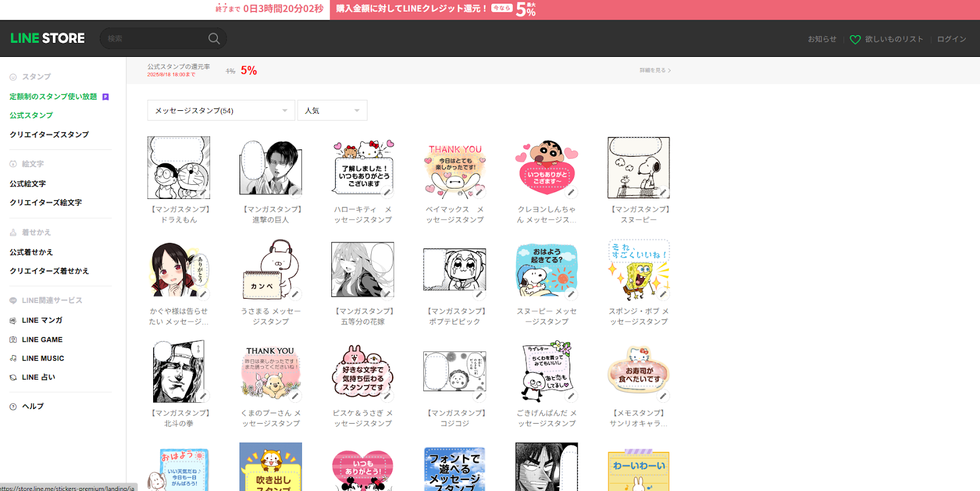The image size is (980, 491).
Task: Click the pencil icon on ポプテピピック sticker
Action: 479,294
